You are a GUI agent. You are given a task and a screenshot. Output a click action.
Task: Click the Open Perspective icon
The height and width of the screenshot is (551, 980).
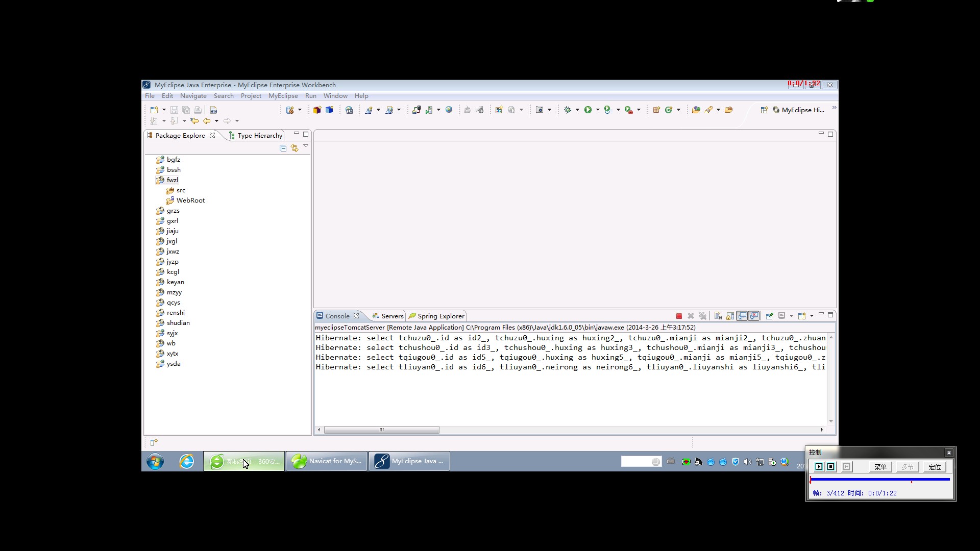[x=764, y=110]
